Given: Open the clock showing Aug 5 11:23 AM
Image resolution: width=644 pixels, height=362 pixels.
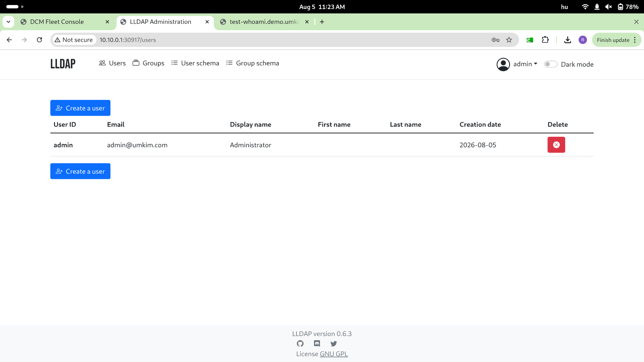Looking at the screenshot, I should [x=322, y=7].
